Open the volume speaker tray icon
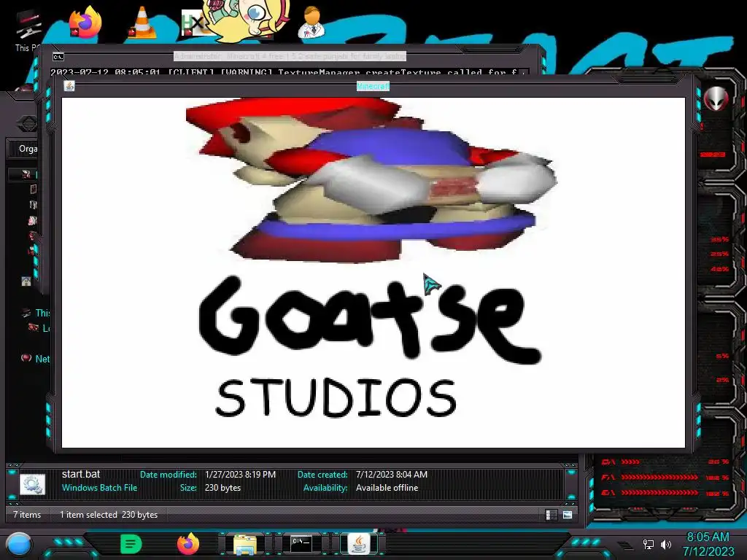 tap(666, 544)
